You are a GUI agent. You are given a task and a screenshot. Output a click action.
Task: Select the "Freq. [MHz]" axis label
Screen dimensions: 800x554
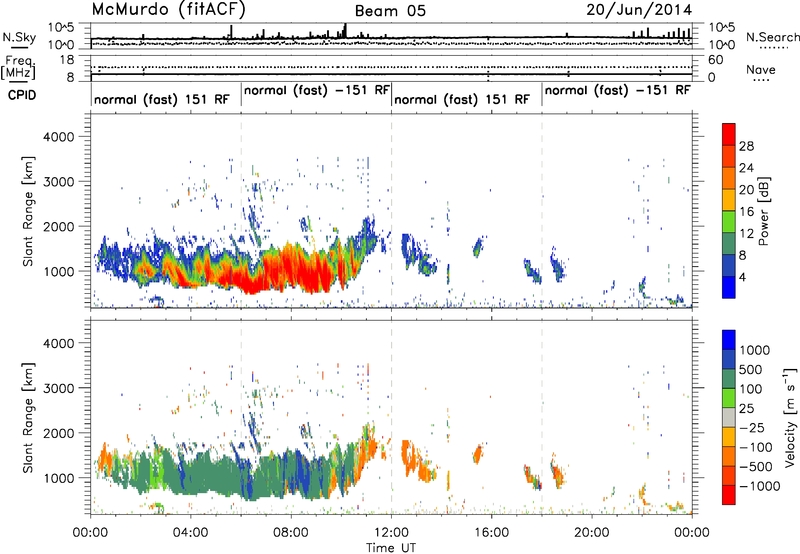pyautogui.click(x=18, y=67)
